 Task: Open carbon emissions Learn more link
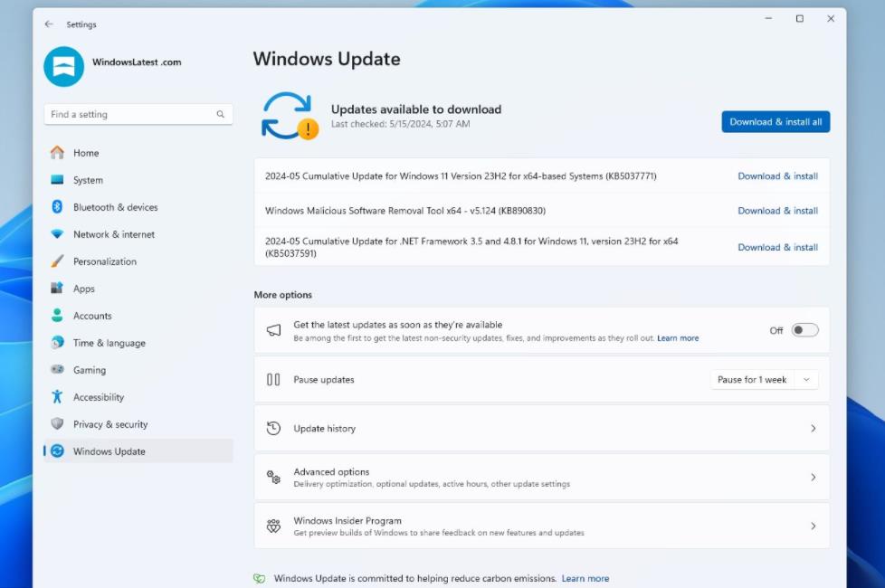coord(585,579)
